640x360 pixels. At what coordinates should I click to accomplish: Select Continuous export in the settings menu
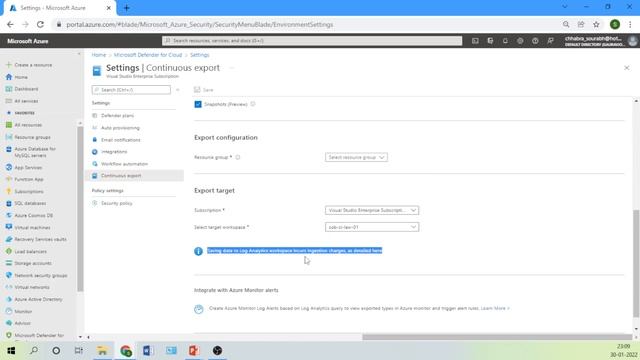[135, 176]
